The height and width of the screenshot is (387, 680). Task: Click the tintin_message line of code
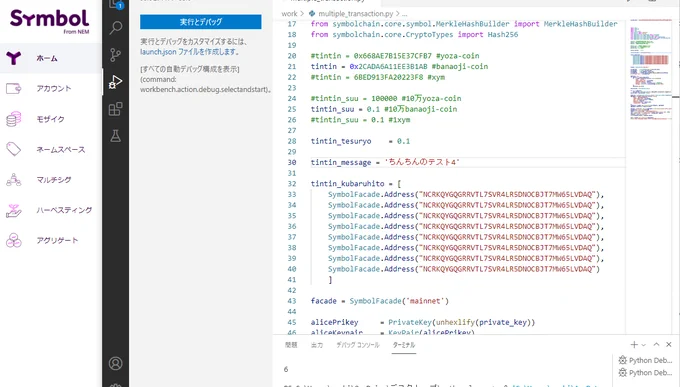tap(385, 162)
